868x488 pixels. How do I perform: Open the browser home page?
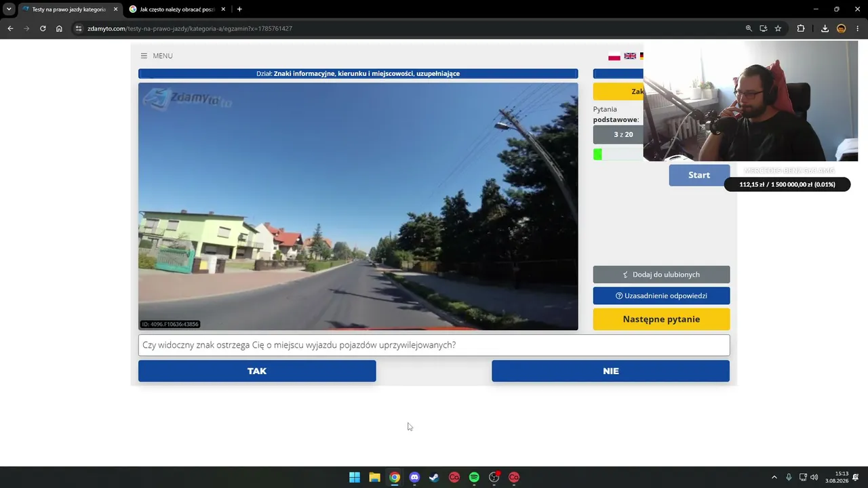click(x=59, y=28)
